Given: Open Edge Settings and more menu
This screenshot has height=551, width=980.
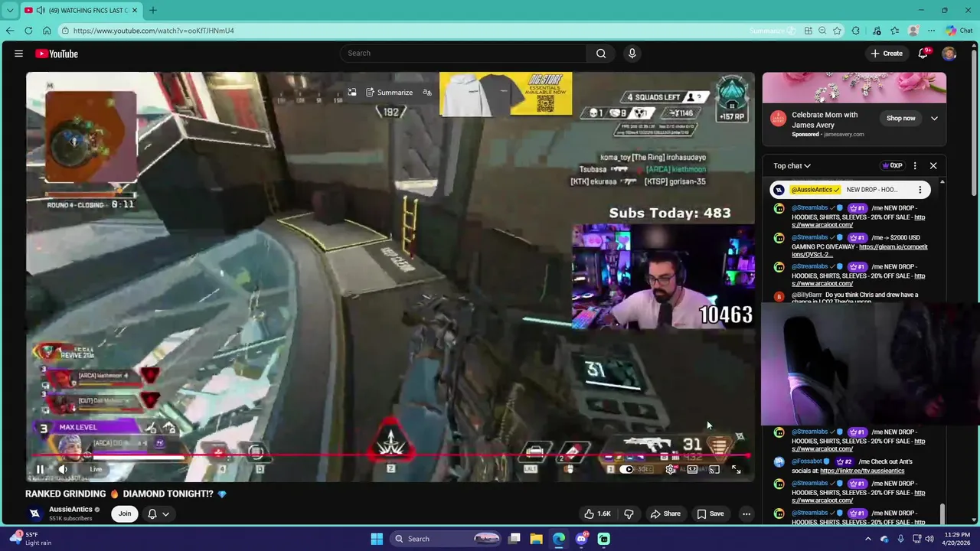Looking at the screenshot, I should 931,31.
